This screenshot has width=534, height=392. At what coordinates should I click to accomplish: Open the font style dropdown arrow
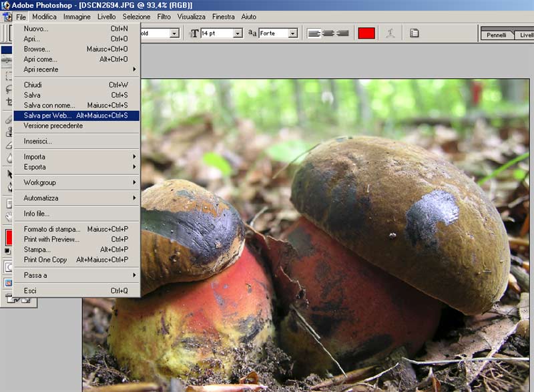pos(174,33)
